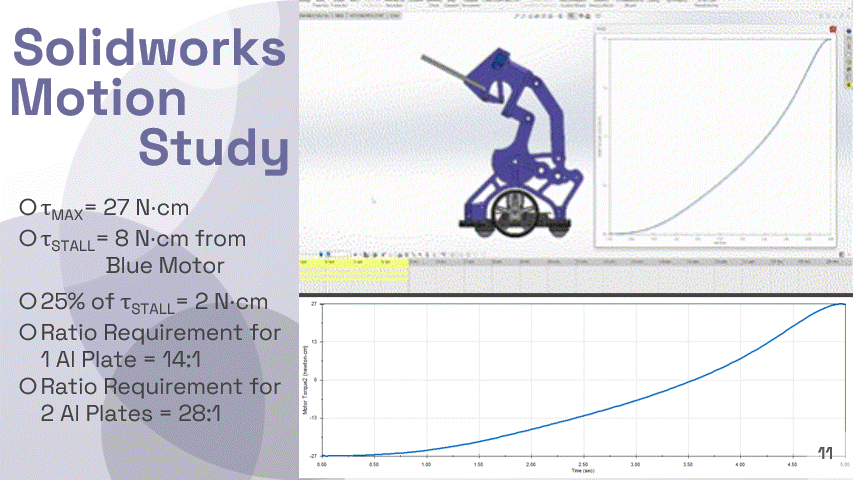Click the blue torque curve in bottom plot
853x480 pixels.
point(583,416)
